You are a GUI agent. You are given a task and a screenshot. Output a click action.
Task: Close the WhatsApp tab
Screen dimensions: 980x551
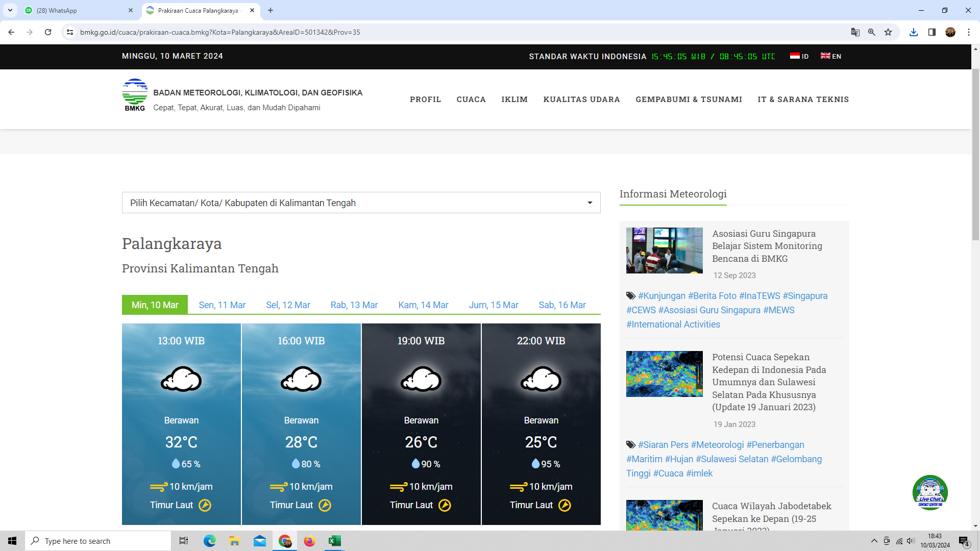click(x=131, y=10)
